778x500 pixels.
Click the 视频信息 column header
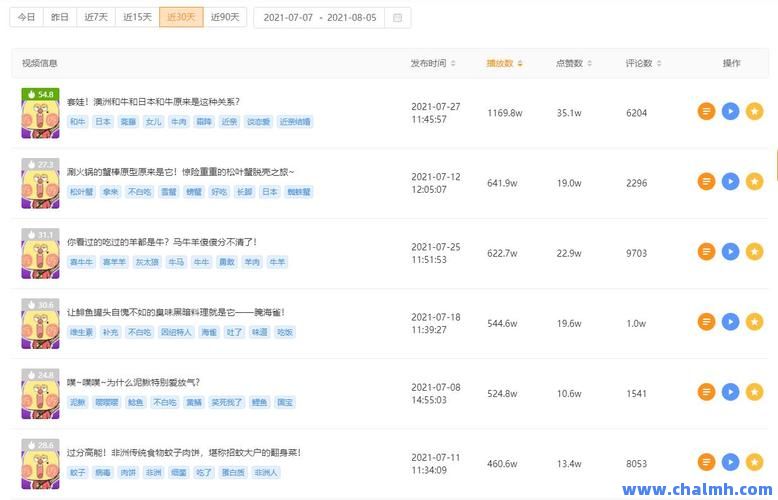(x=40, y=63)
